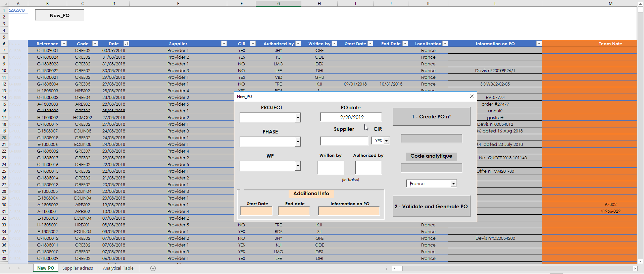
Task: Select end date cell 10/31/2018
Action: (391, 84)
